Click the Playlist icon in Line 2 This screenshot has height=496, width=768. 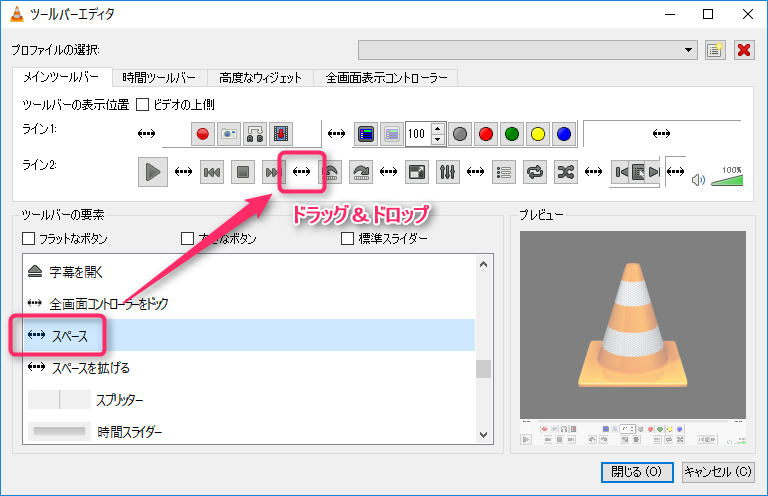pos(505,172)
